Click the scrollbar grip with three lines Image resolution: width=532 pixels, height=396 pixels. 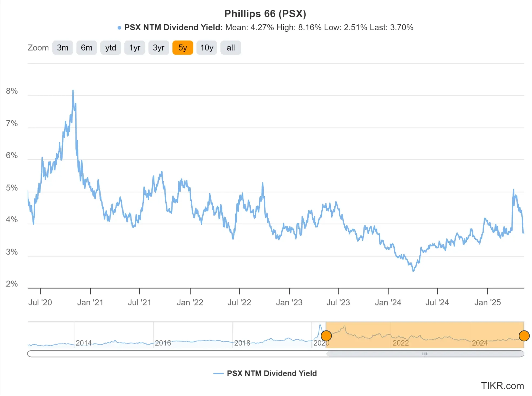click(425, 354)
